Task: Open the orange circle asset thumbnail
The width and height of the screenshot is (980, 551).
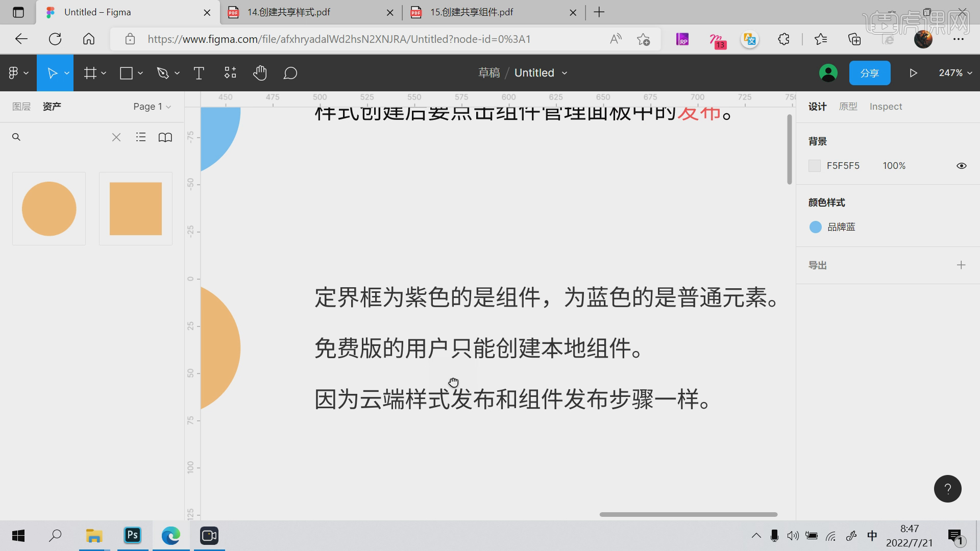Action: coord(48,208)
